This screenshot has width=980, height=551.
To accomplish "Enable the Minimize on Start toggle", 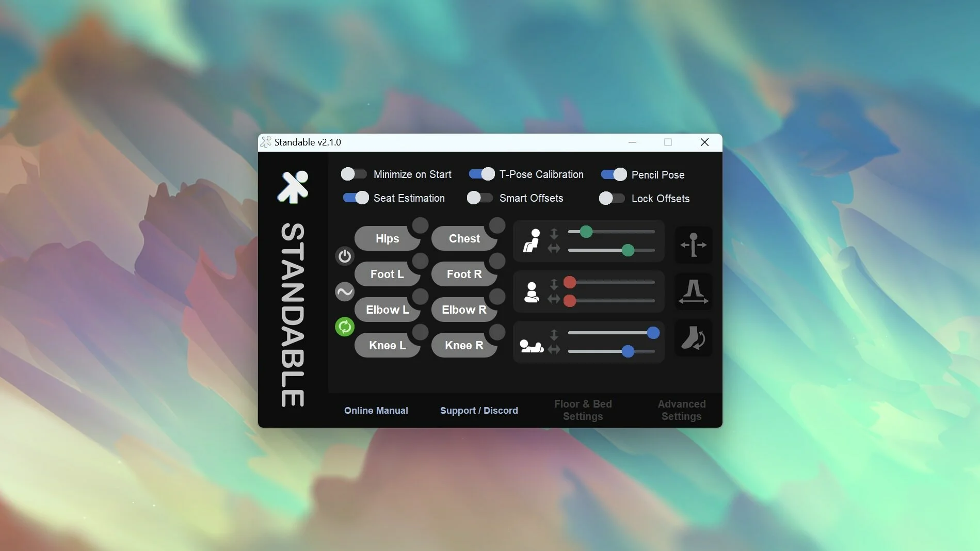I will (x=354, y=174).
